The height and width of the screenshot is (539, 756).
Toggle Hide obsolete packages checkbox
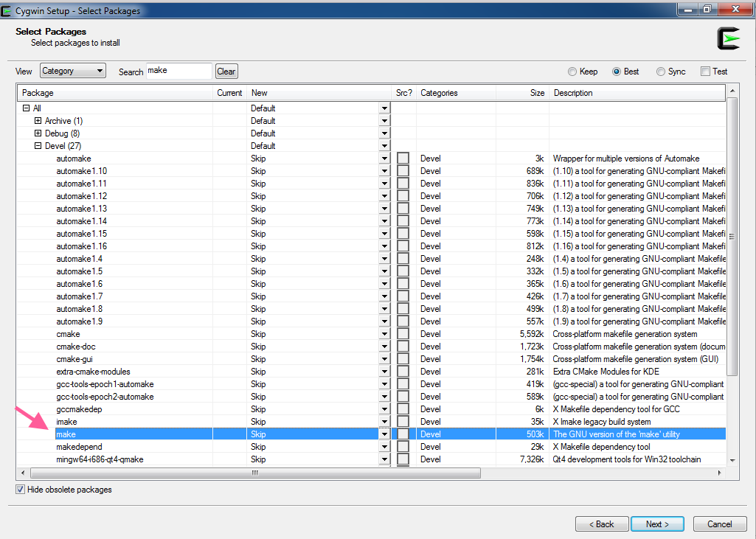20,490
